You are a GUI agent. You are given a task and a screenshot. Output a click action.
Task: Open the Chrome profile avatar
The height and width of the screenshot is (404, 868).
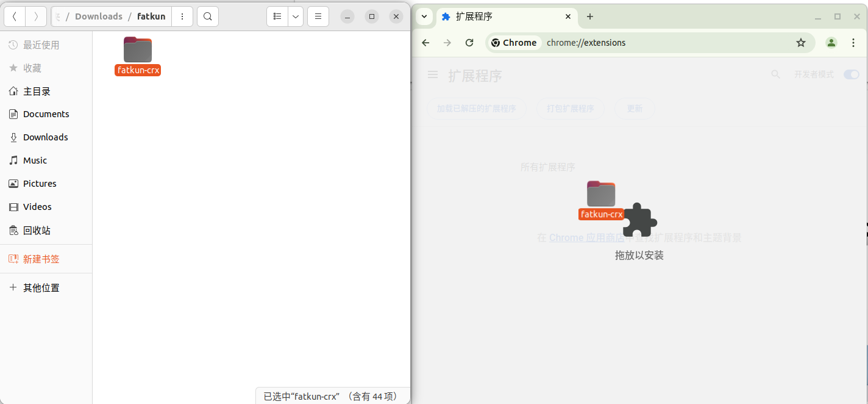(831, 43)
